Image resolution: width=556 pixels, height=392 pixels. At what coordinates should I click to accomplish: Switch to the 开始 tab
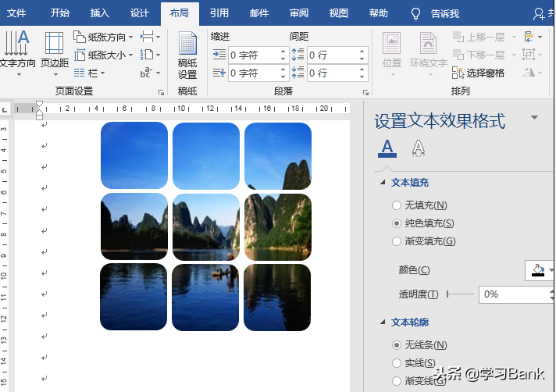click(x=59, y=13)
